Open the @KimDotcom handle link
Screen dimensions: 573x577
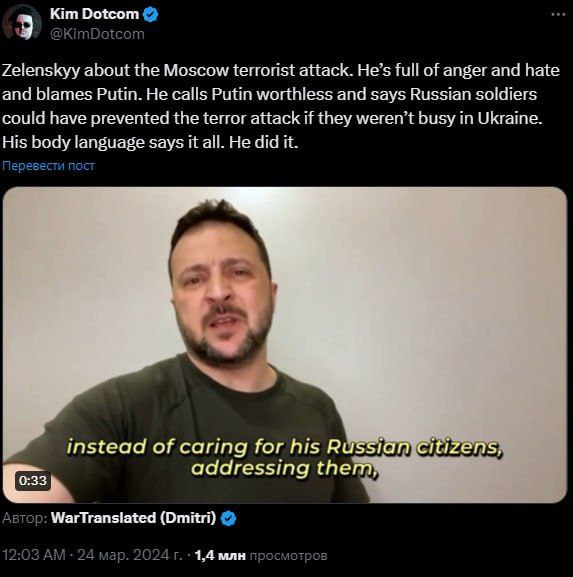click(97, 34)
